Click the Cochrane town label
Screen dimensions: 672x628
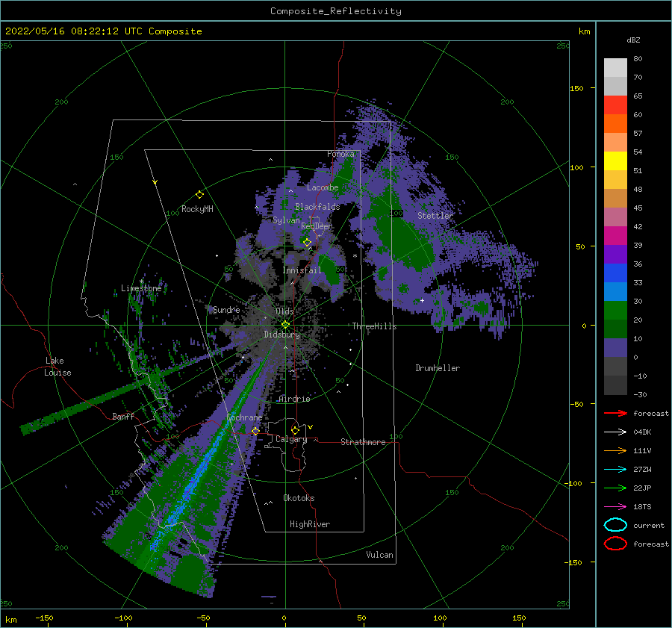[244, 417]
